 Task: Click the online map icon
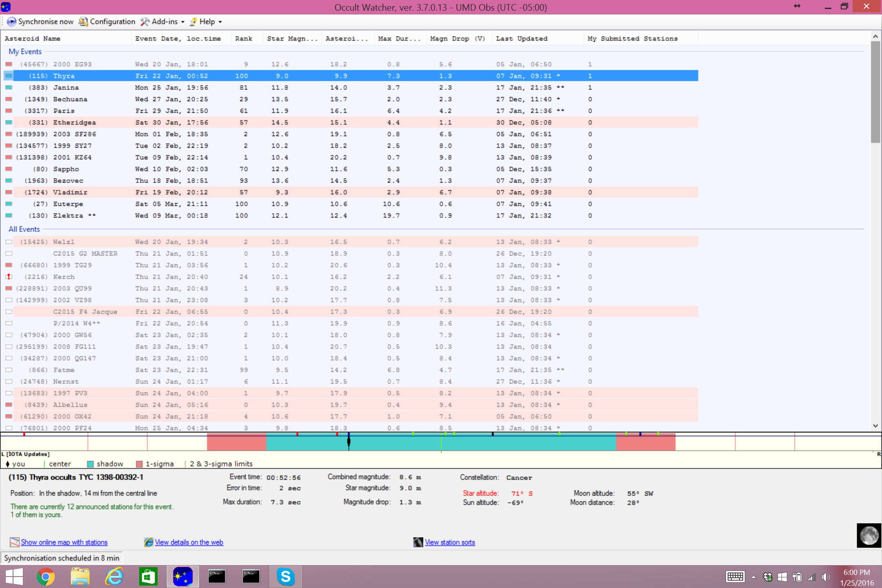click(x=14, y=542)
